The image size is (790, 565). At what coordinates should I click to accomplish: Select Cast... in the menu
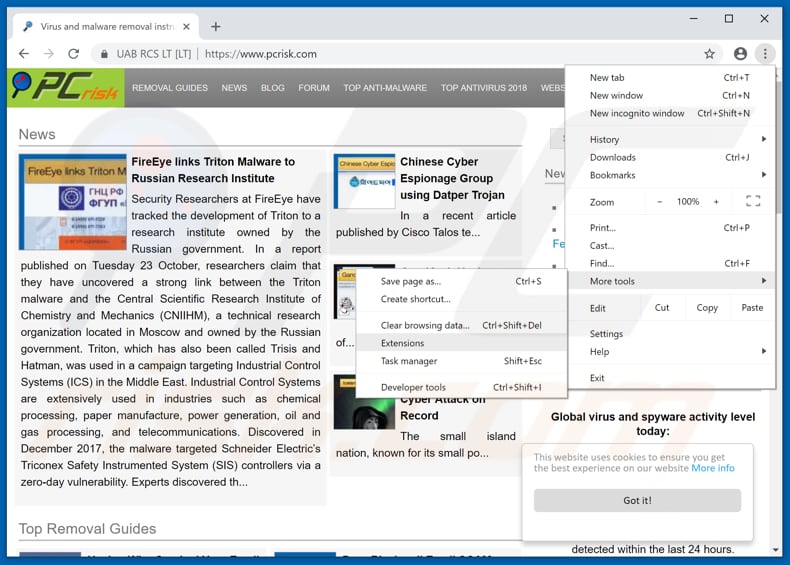pos(671,245)
